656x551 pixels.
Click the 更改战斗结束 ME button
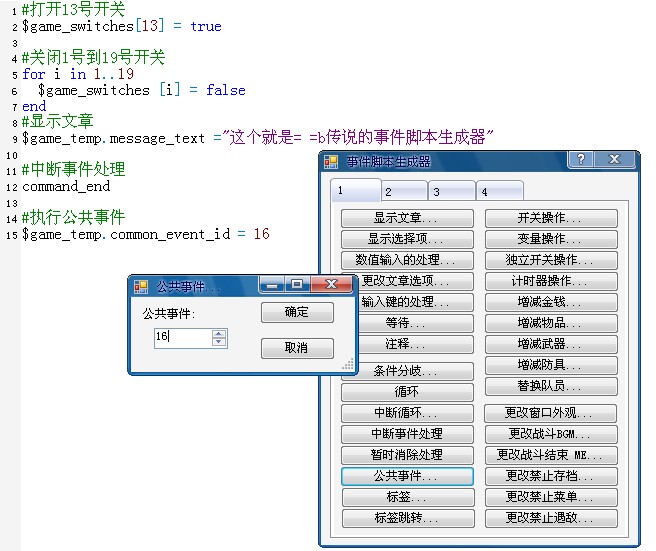tap(551, 455)
